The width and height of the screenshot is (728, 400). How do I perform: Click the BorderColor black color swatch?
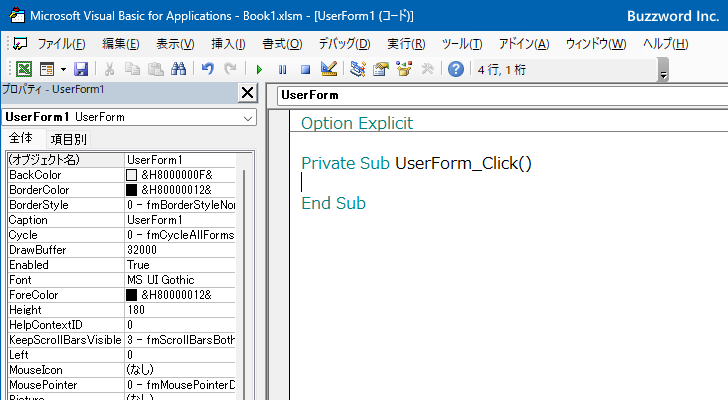(x=131, y=190)
